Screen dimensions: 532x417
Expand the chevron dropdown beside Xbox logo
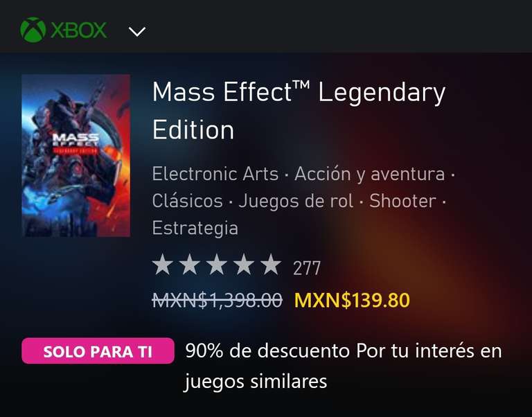click(137, 32)
